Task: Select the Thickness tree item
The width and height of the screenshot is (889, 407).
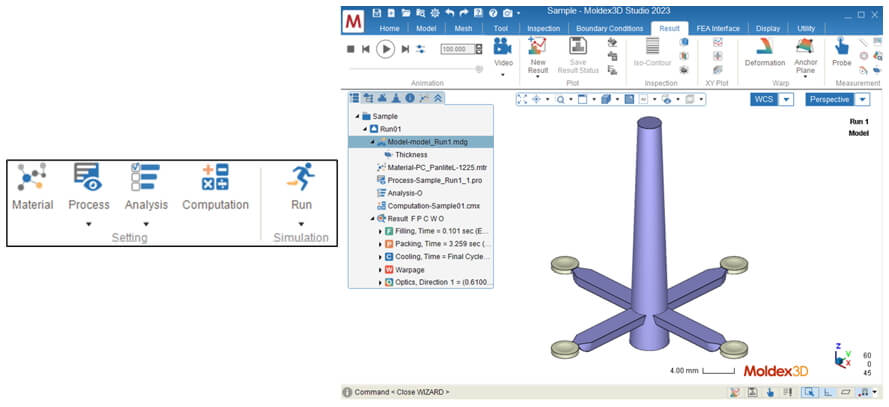Action: pyautogui.click(x=411, y=155)
